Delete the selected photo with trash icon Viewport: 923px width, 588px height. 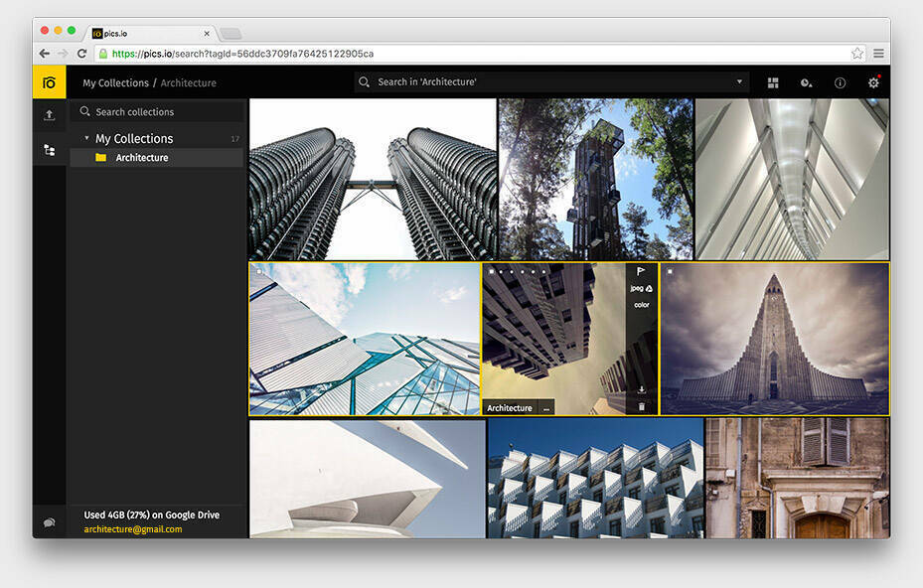coord(642,406)
